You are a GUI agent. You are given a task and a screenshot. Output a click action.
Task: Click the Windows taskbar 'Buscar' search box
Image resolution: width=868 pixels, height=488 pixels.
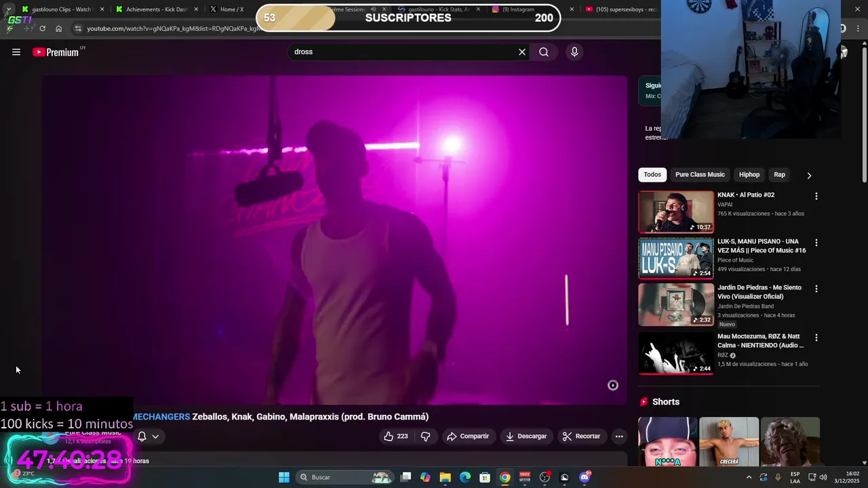point(346,477)
